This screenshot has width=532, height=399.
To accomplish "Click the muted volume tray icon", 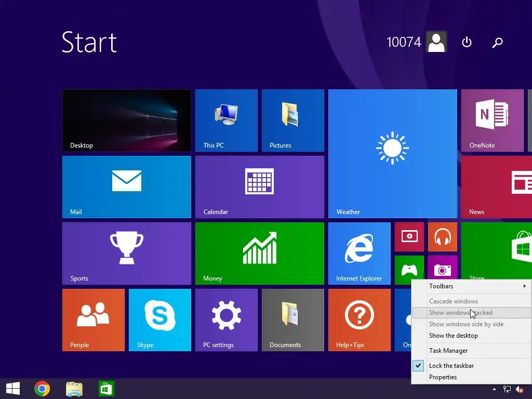I will tap(520, 389).
